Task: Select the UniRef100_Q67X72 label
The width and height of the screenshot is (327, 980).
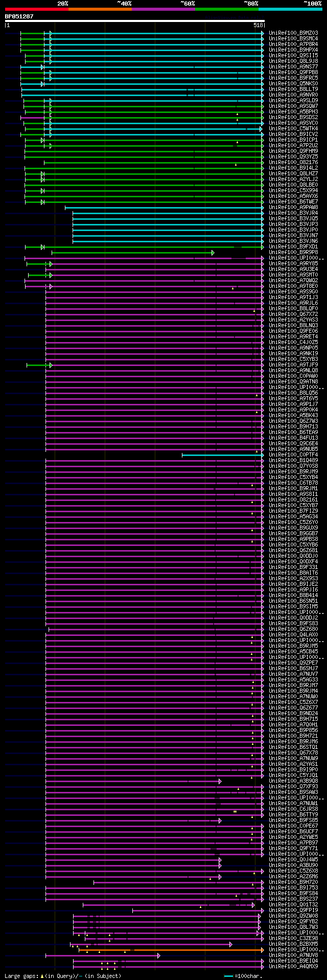Action: (x=293, y=314)
